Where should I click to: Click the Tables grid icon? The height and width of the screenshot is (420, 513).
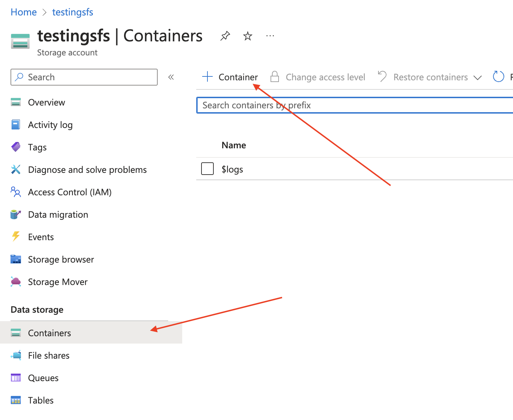coord(16,400)
